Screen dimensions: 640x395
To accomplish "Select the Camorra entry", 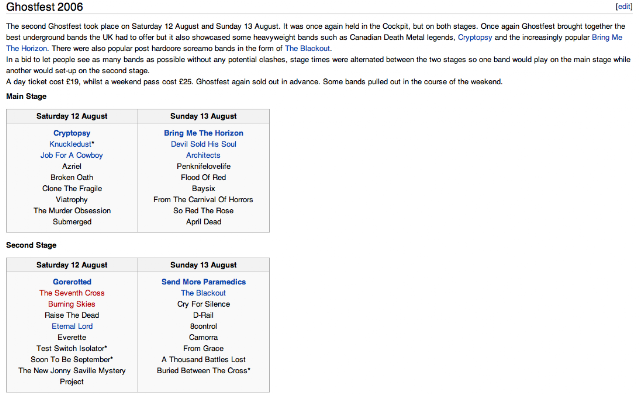I will [203, 337].
